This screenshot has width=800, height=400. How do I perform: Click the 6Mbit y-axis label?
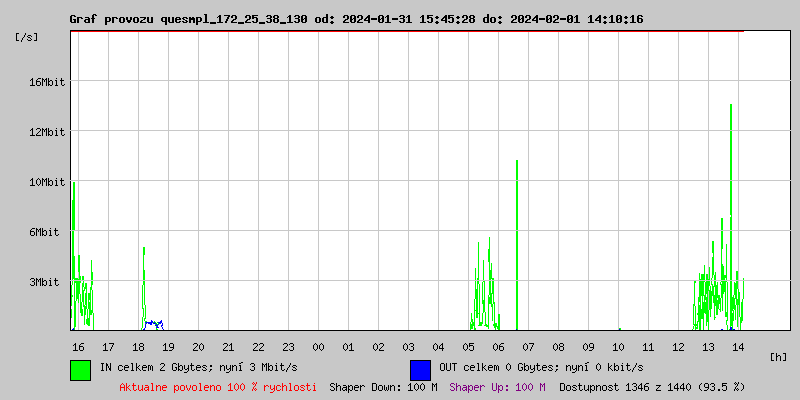pyautogui.click(x=46, y=232)
